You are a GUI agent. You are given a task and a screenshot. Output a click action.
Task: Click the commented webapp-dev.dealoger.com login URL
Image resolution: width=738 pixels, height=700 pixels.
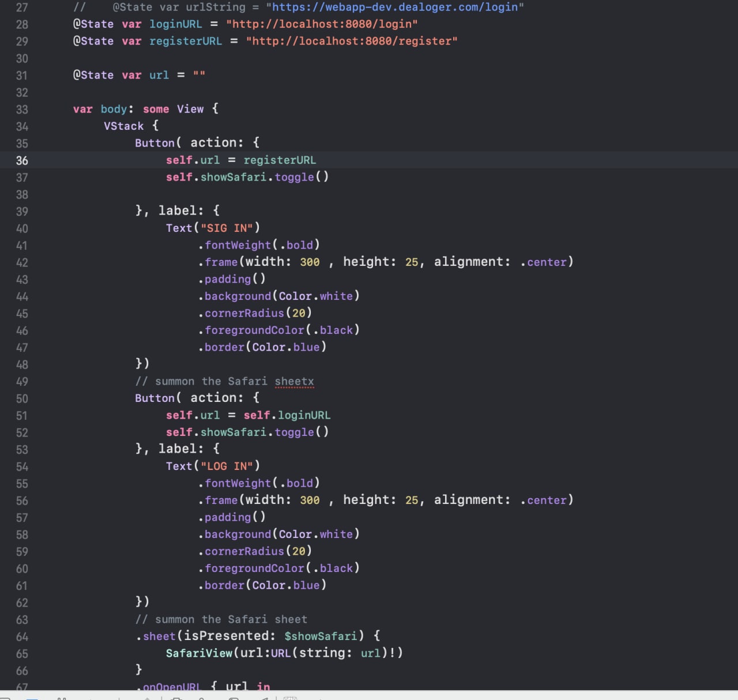[x=395, y=7]
